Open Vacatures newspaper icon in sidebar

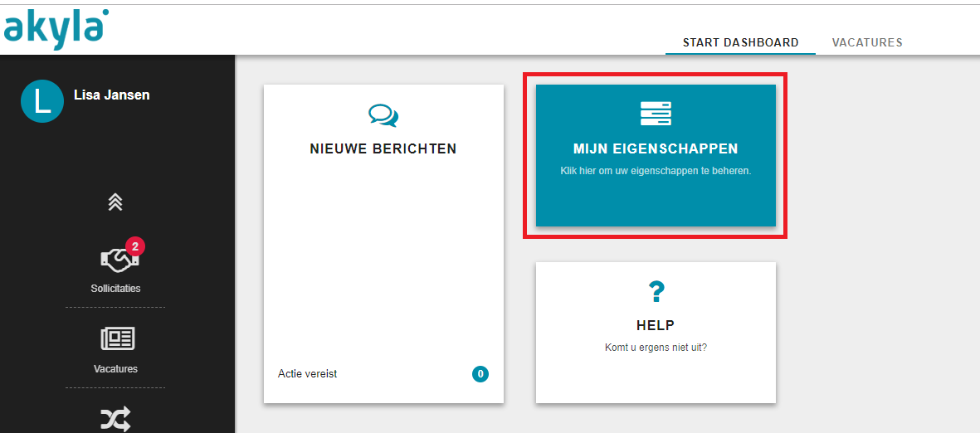click(118, 338)
